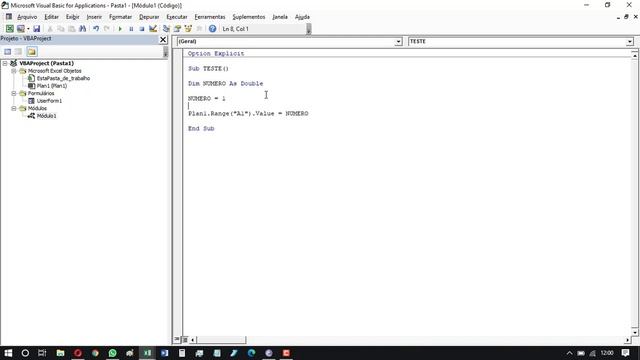The image size is (640, 360).
Task: Open the Ajuda menu
Action: (x=302, y=17)
